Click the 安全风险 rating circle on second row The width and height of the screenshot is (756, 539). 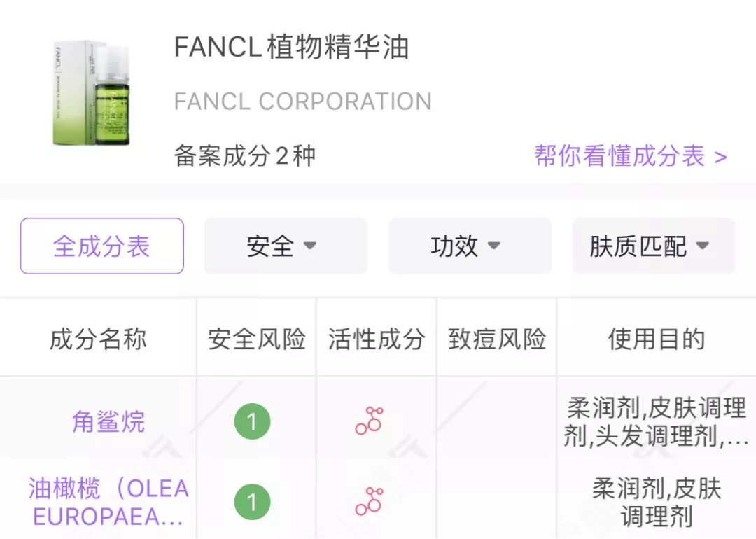pyautogui.click(x=255, y=500)
